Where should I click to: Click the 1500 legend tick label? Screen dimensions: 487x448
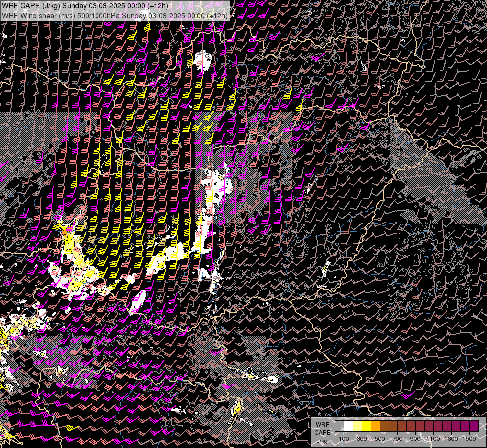coord(469,439)
